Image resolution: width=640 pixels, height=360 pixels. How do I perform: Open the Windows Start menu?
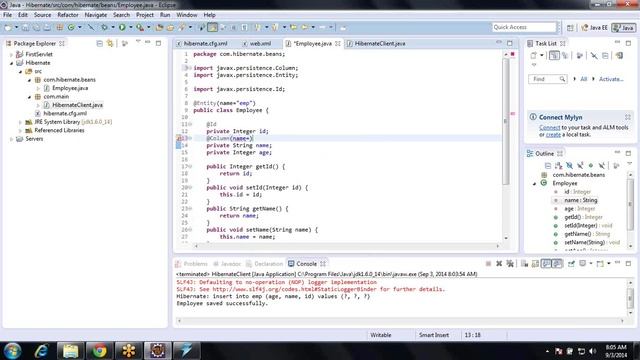click(12, 351)
